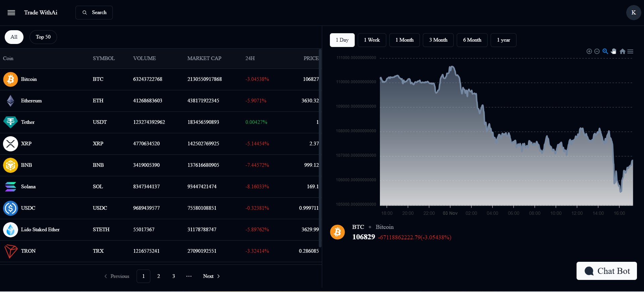This screenshot has height=292, width=644.
Task: Click the SYMBOL column header
Action: [x=104, y=58]
